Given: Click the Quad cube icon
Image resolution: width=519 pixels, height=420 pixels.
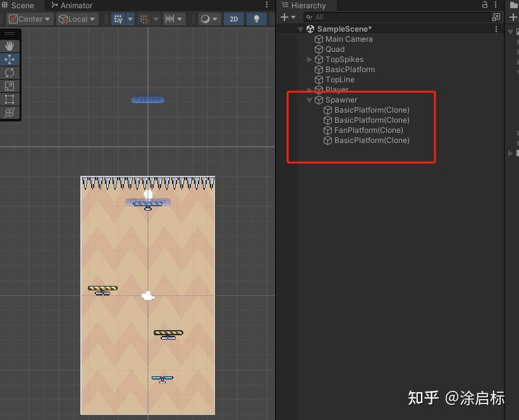Looking at the screenshot, I should [319, 49].
